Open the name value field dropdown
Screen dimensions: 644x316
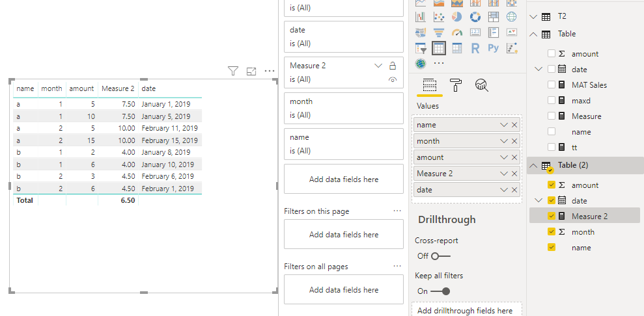click(x=503, y=125)
